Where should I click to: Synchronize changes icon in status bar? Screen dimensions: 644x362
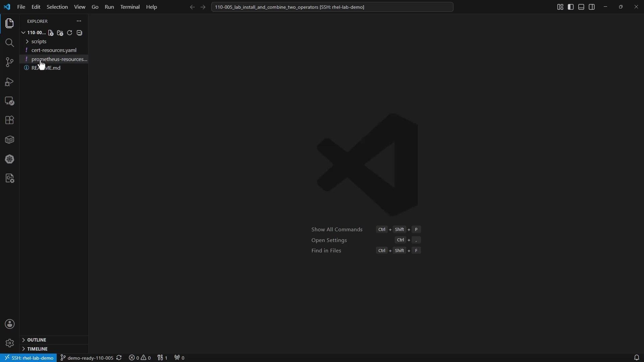[119, 358]
